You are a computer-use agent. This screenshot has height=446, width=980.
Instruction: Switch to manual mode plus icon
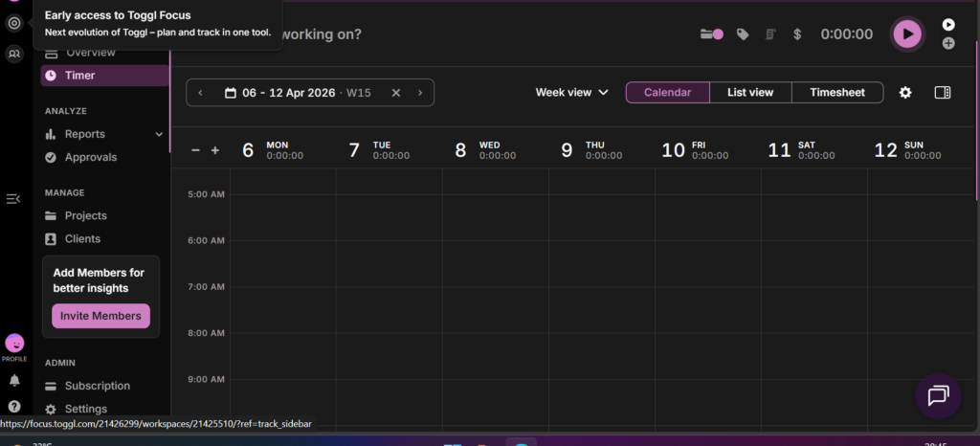pyautogui.click(x=948, y=43)
